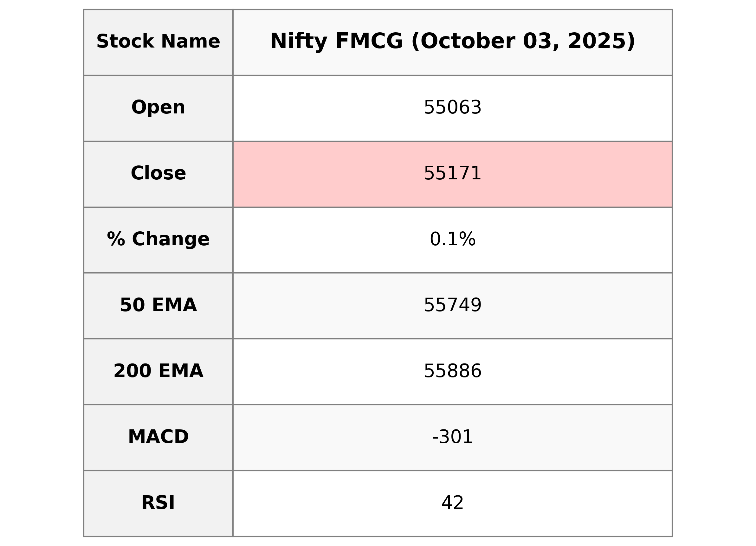The height and width of the screenshot is (546, 756).
Task: Select the RSI row label
Action: (158, 503)
